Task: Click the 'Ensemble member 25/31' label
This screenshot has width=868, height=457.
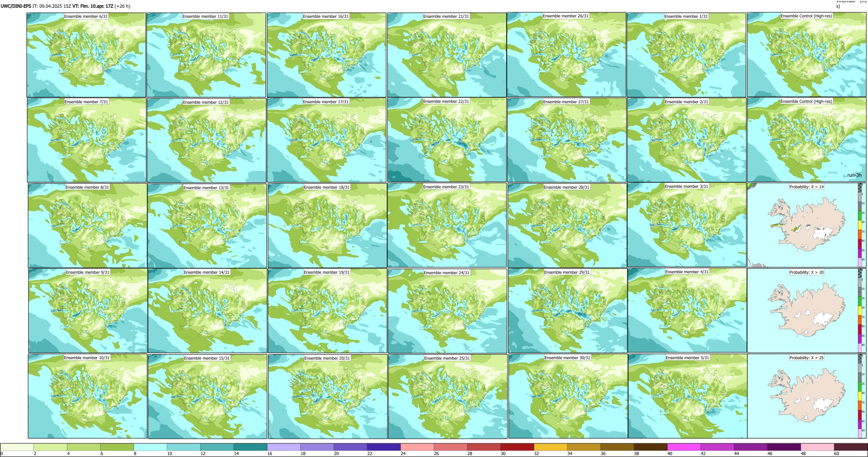Action: click(447, 358)
